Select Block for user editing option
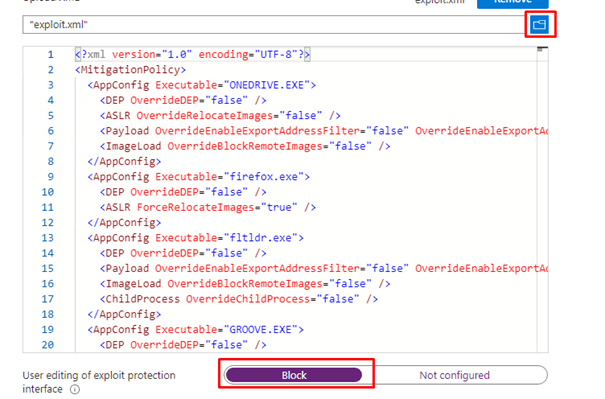This screenshot has height=399, width=605. click(x=294, y=375)
